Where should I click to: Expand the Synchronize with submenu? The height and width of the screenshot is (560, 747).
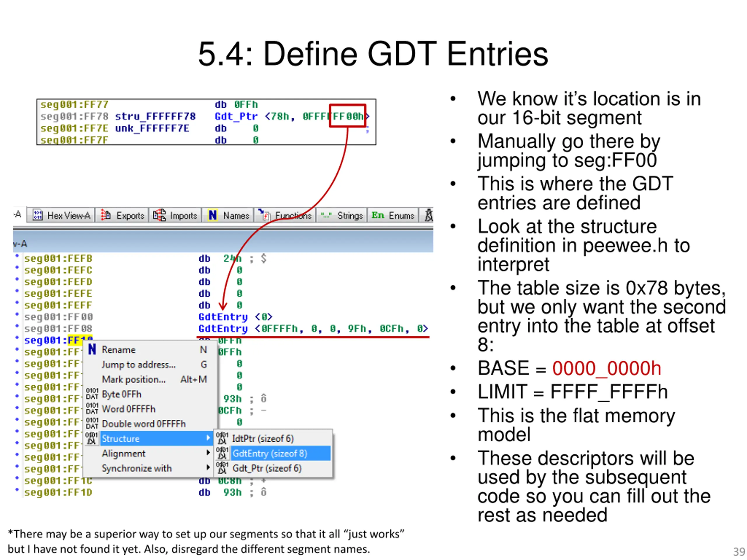(x=150, y=468)
